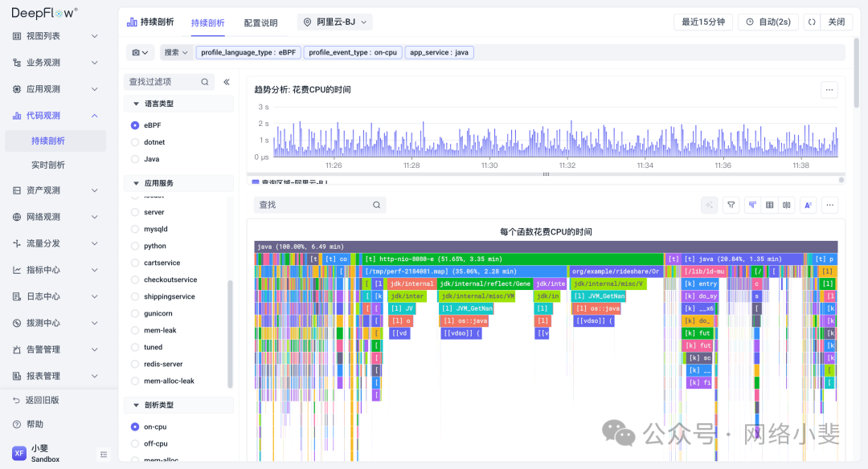868x469 pixels.
Task: Click the 最近15分钟 time range button
Action: click(x=702, y=22)
